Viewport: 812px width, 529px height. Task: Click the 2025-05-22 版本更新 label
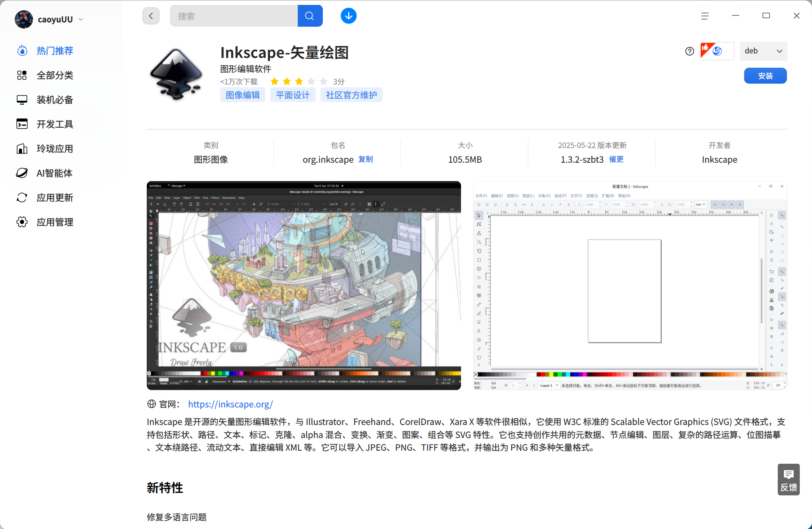tap(592, 145)
